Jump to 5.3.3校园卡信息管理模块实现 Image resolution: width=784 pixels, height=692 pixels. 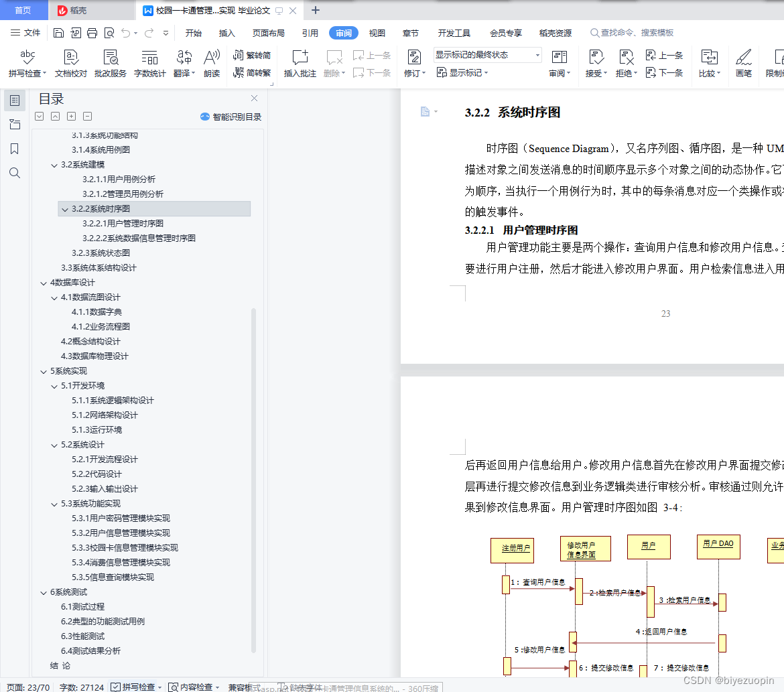(x=125, y=548)
